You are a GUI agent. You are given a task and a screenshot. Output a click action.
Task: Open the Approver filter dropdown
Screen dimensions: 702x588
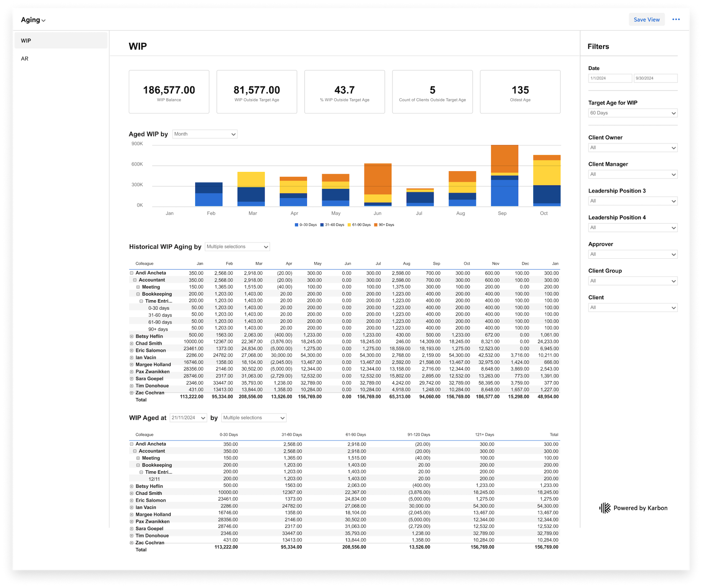[x=633, y=254]
